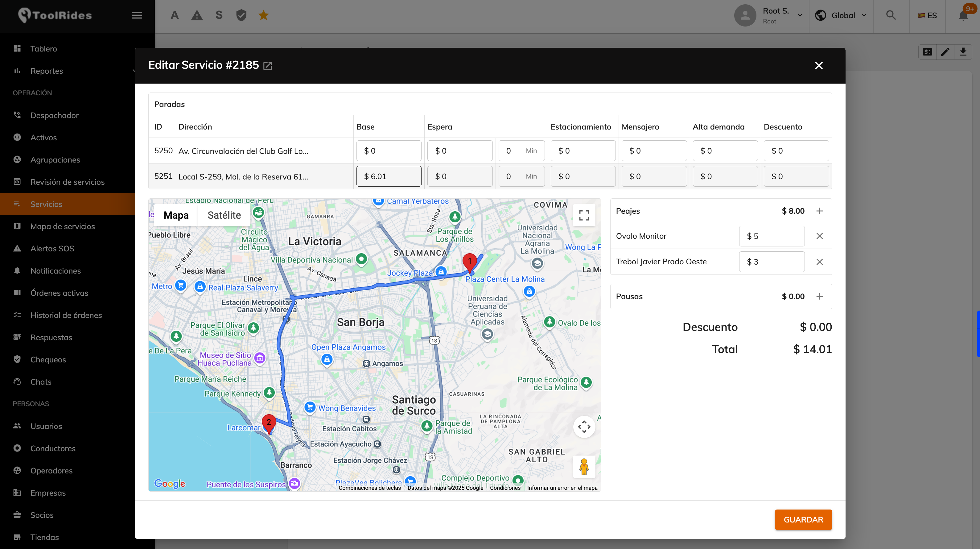Viewport: 980px width, 549px height.
Task: Edit Descuento field for stop 5250
Action: click(796, 151)
